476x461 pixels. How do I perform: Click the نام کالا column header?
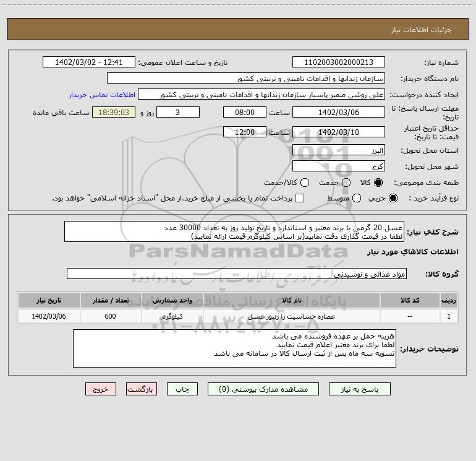point(291,300)
